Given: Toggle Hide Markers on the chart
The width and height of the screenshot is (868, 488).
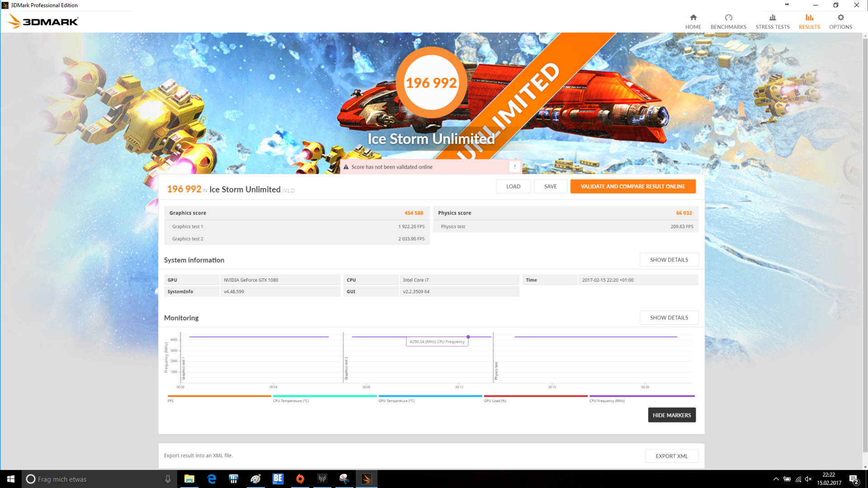Looking at the screenshot, I should 671,415.
